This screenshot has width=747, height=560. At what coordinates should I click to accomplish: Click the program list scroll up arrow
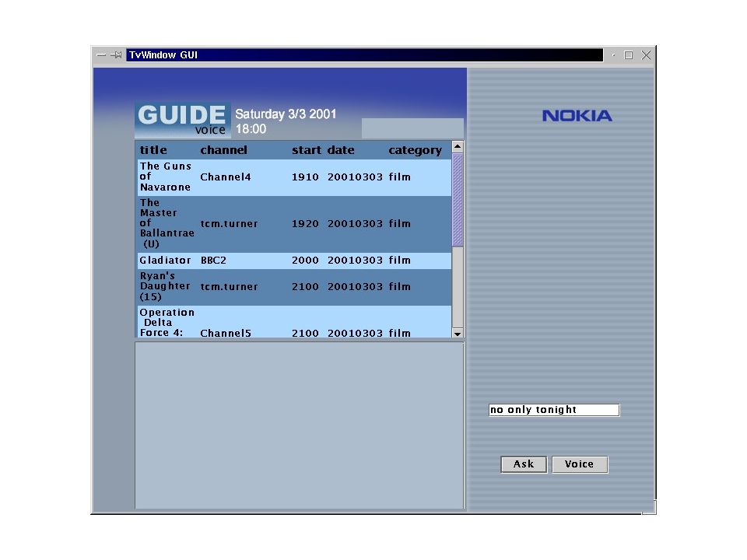pyautogui.click(x=458, y=147)
